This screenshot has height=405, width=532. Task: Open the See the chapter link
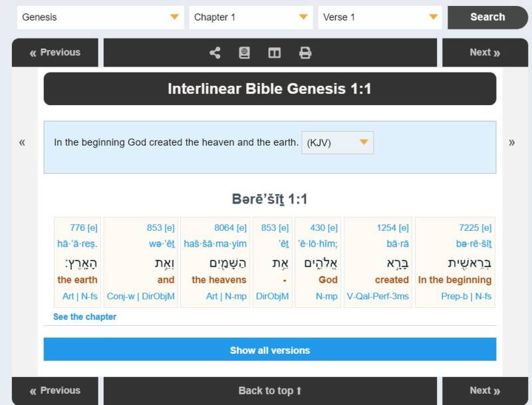(x=84, y=317)
